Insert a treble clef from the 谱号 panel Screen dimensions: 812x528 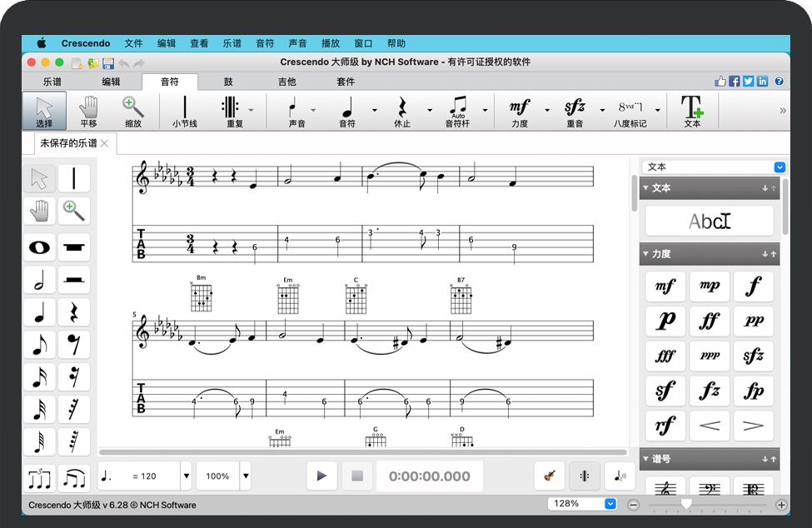(665, 491)
